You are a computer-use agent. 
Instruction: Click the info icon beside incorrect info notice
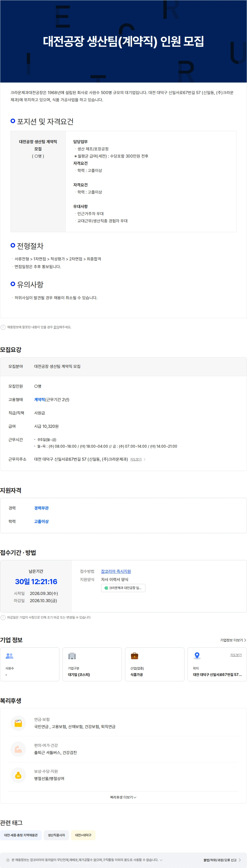[x=3, y=327]
